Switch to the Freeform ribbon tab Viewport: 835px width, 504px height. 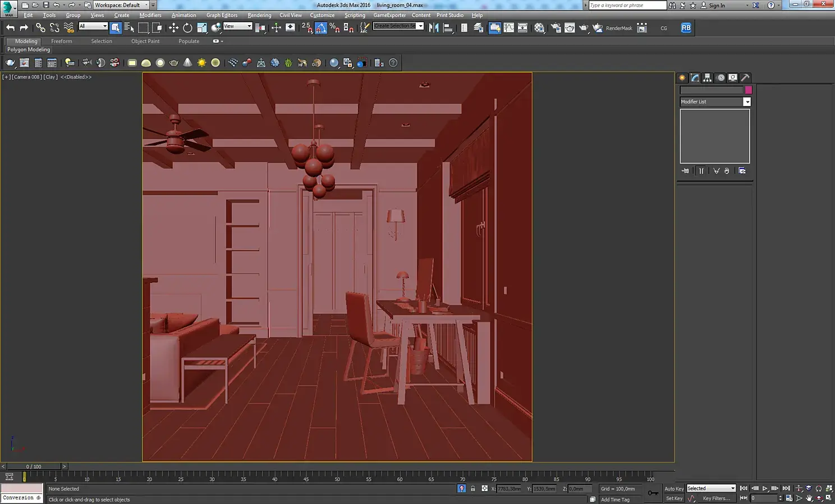click(x=61, y=41)
